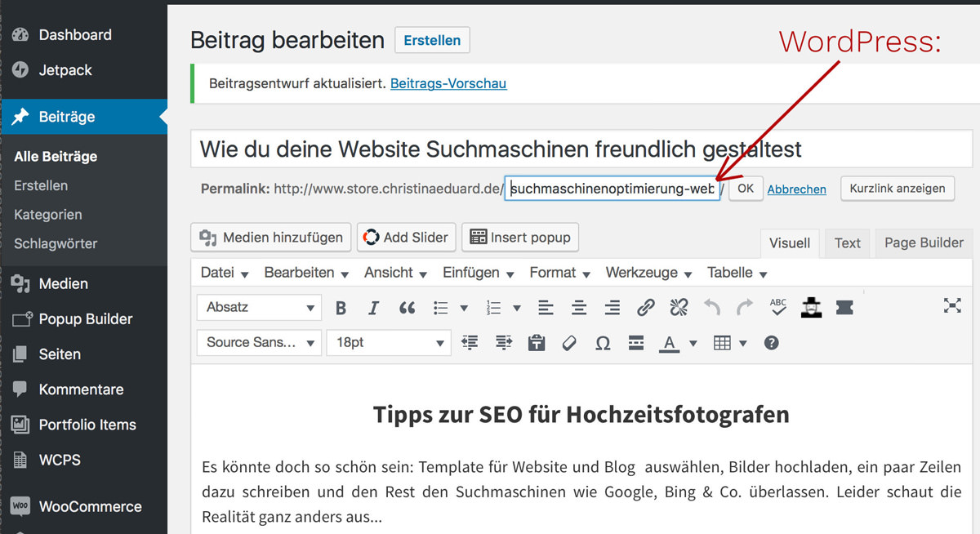
Task: Run the ABC spellcheck tool
Action: pyautogui.click(x=778, y=307)
